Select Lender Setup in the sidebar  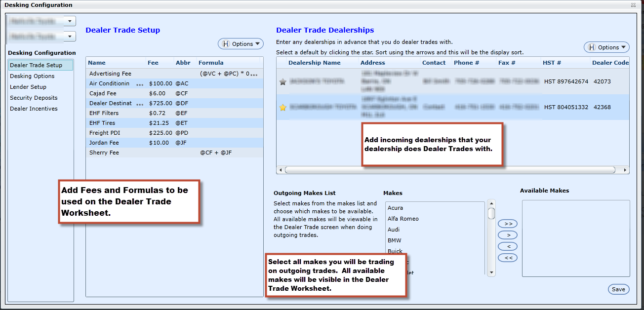28,87
